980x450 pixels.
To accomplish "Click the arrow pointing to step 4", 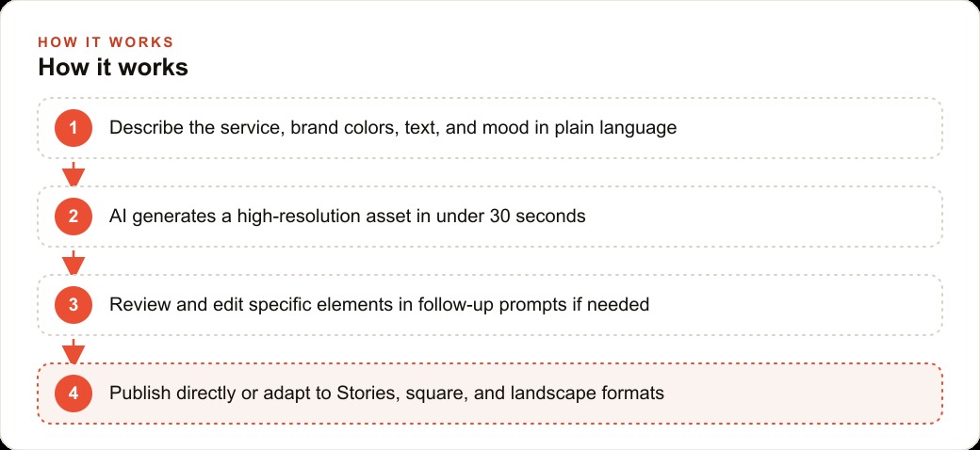I will pos(73,351).
